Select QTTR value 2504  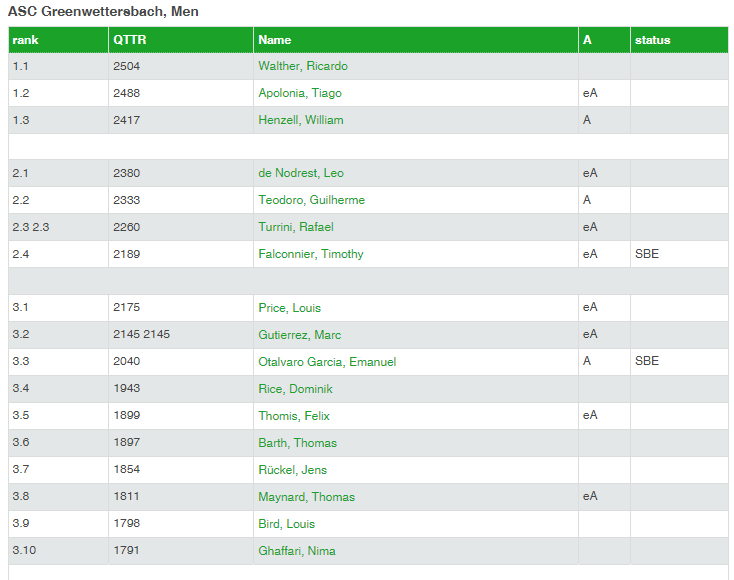126,66
